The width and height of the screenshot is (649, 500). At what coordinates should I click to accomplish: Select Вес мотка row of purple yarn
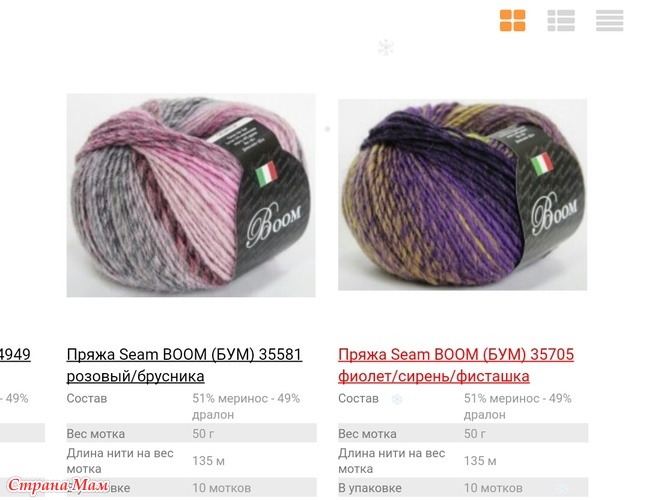(463, 433)
